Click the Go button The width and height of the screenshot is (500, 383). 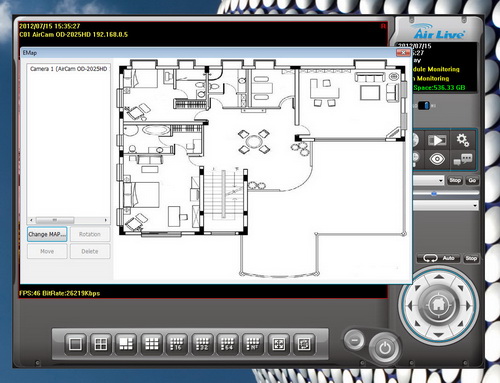coord(472,180)
